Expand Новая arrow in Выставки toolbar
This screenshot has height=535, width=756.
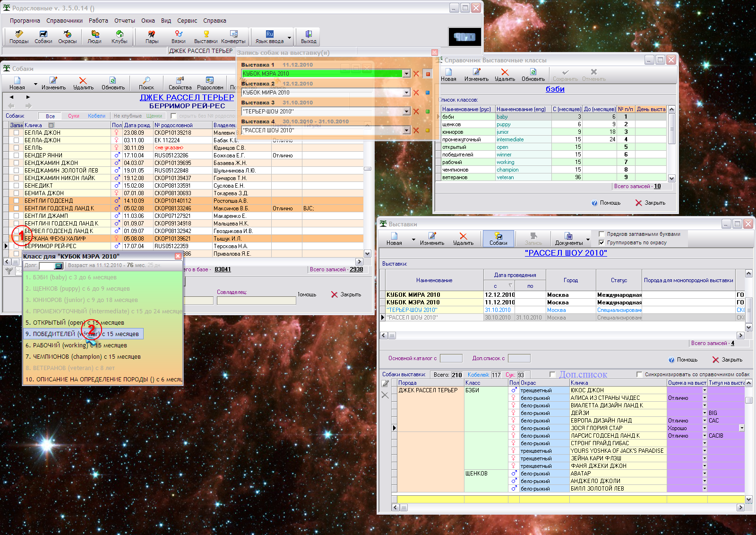[413, 239]
